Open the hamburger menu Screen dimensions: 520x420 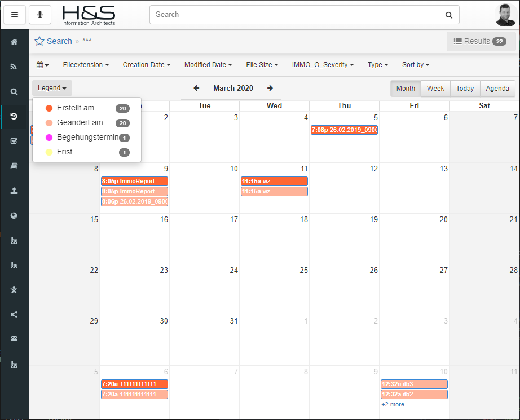pyautogui.click(x=15, y=15)
